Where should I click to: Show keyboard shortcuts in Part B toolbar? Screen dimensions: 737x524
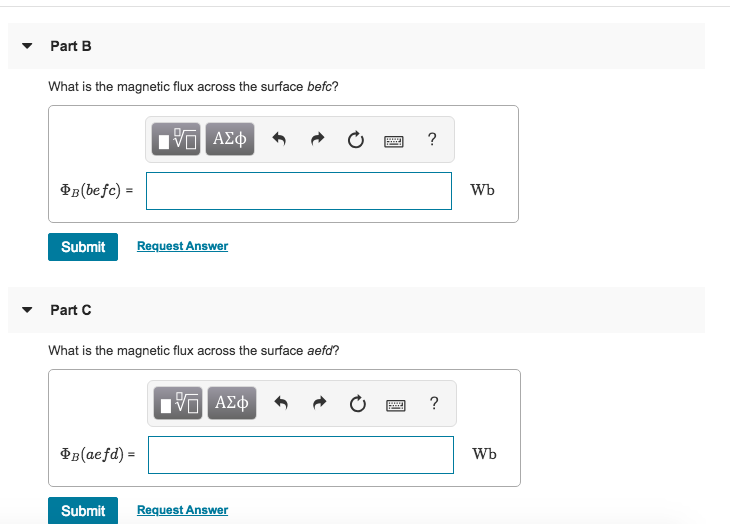click(394, 141)
